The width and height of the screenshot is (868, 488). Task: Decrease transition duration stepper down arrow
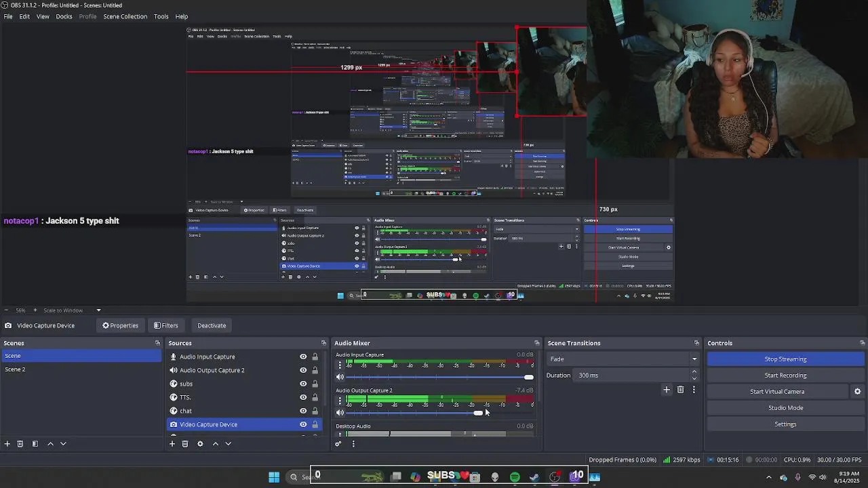(x=694, y=378)
